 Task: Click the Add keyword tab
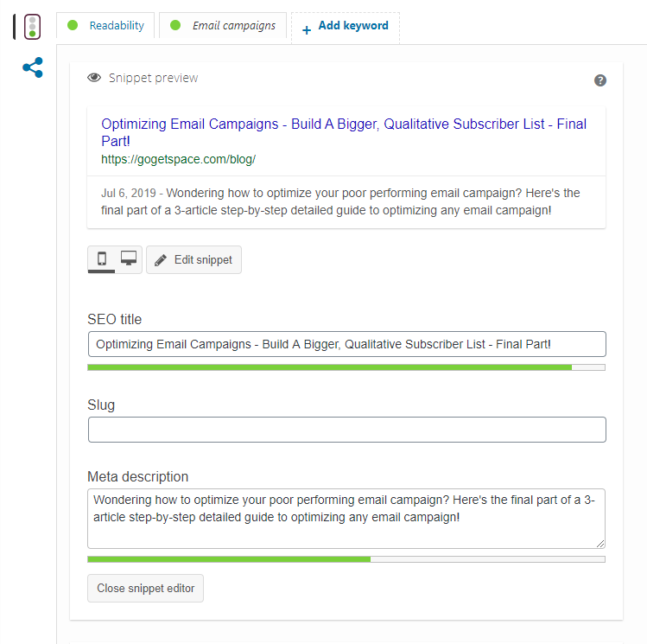click(x=346, y=27)
